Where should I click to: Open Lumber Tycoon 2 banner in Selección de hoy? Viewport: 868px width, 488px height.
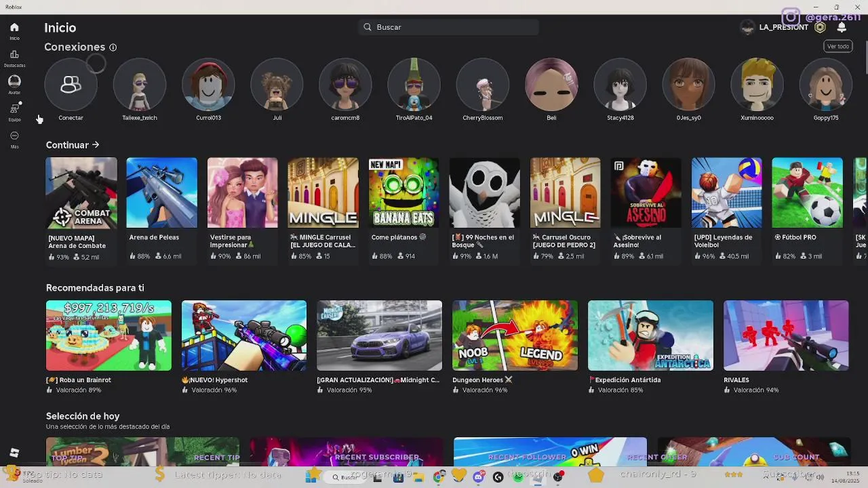pos(142,451)
